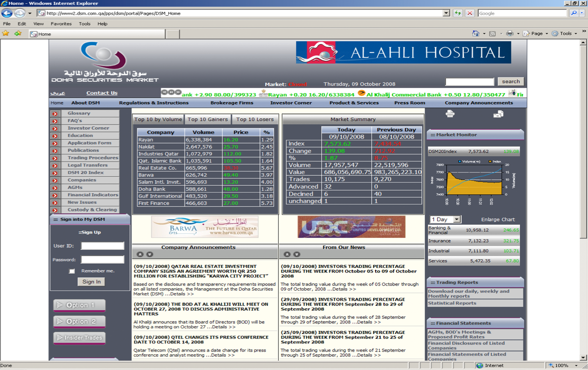Open a new blank browser tab

[x=173, y=34]
